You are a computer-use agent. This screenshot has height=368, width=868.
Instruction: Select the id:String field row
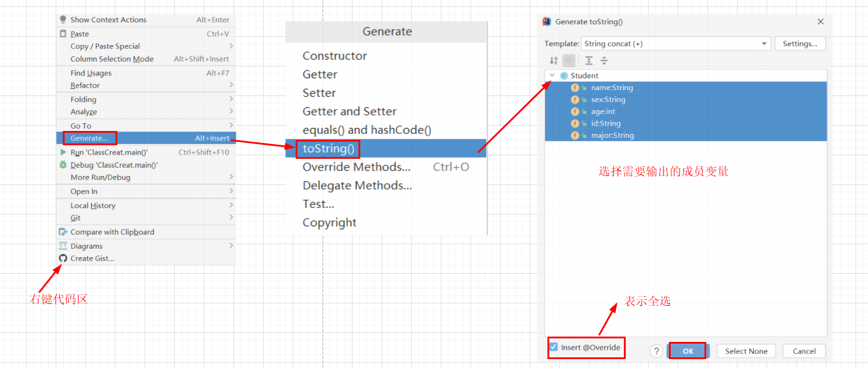[686, 123]
